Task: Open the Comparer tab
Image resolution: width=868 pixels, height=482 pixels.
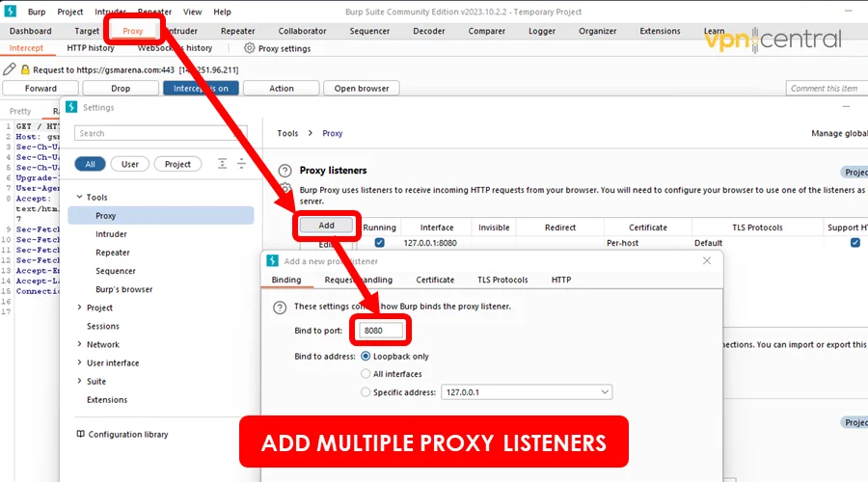Action: (x=487, y=31)
